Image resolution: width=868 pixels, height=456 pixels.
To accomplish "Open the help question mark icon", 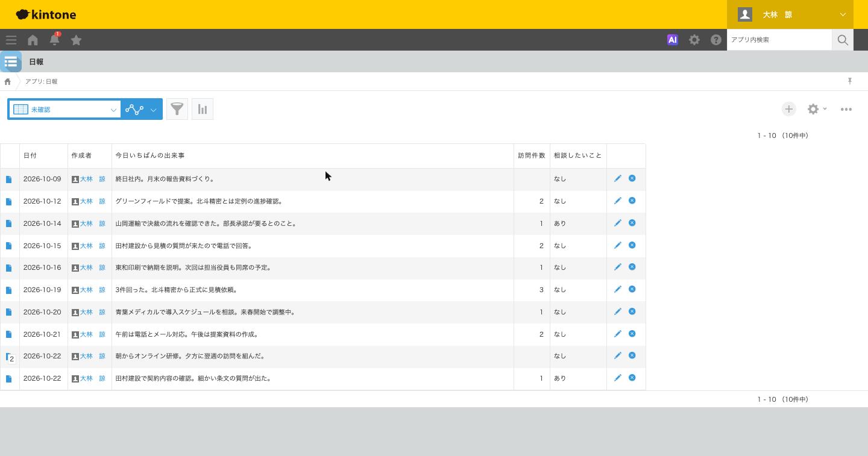I will pyautogui.click(x=716, y=40).
